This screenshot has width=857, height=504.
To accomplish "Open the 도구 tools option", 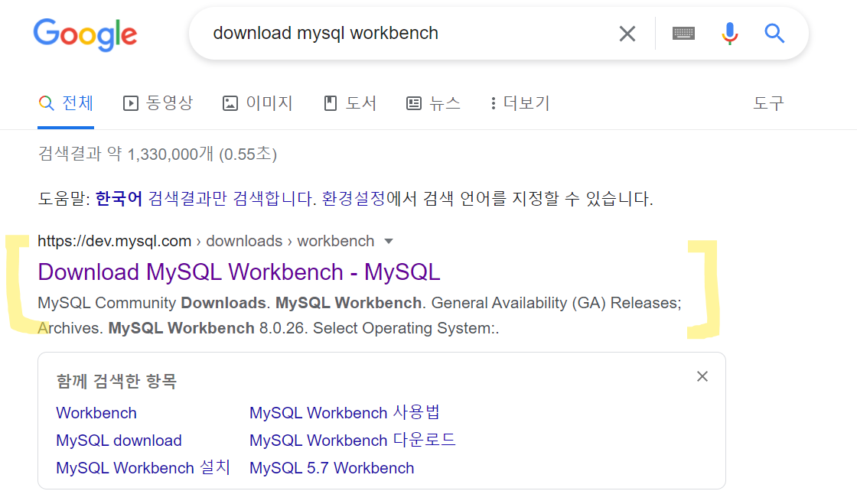I will 768,103.
